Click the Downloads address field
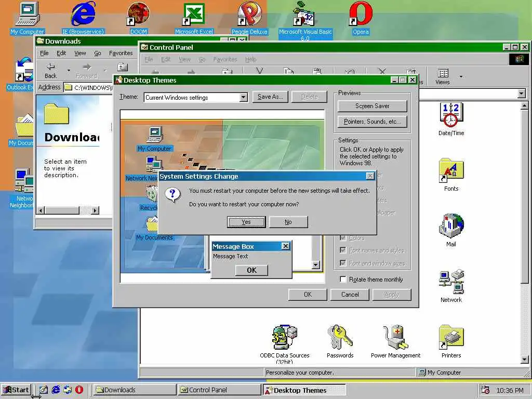532x399 pixels. 88,87
